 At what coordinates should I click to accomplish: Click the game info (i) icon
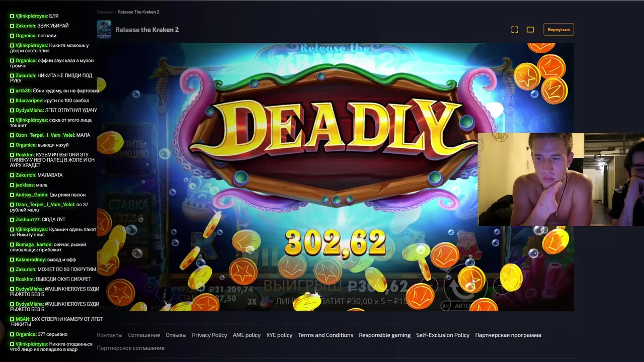click(x=165, y=293)
